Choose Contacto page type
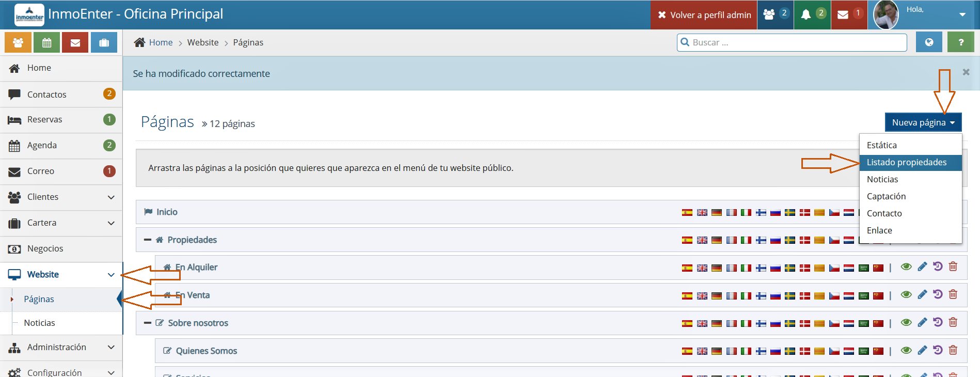The image size is (980, 377). (x=910, y=213)
